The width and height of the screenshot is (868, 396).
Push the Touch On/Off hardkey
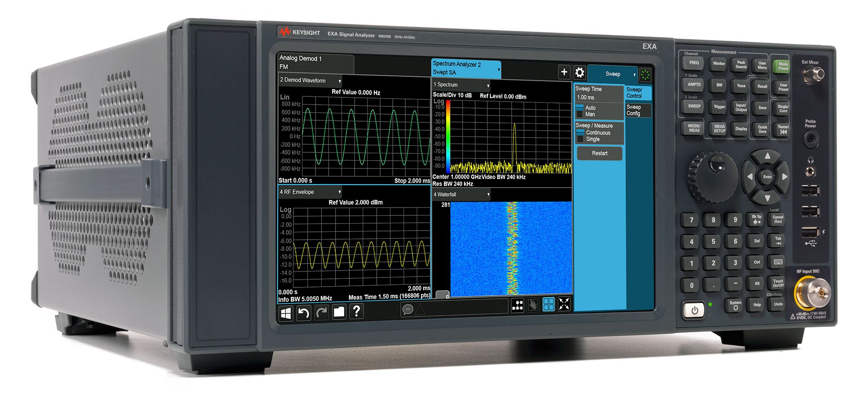pos(778,283)
